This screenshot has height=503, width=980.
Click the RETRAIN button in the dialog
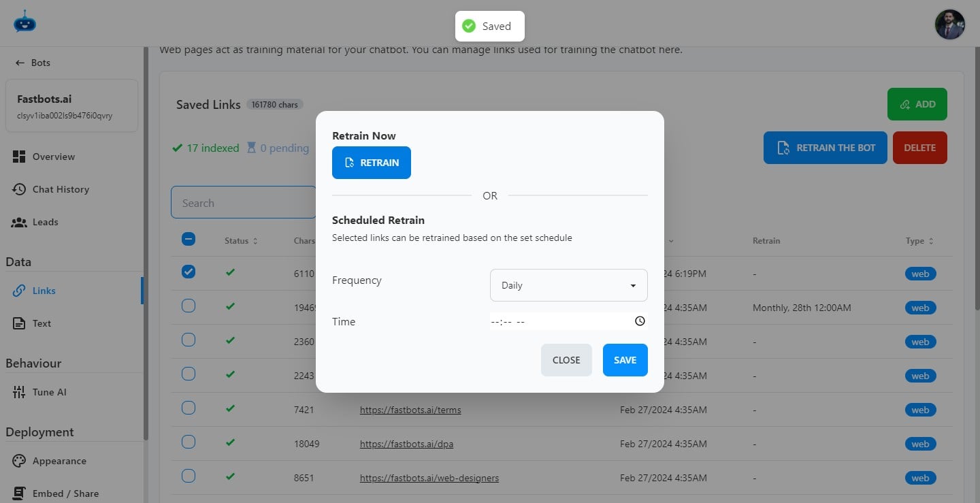(x=371, y=163)
